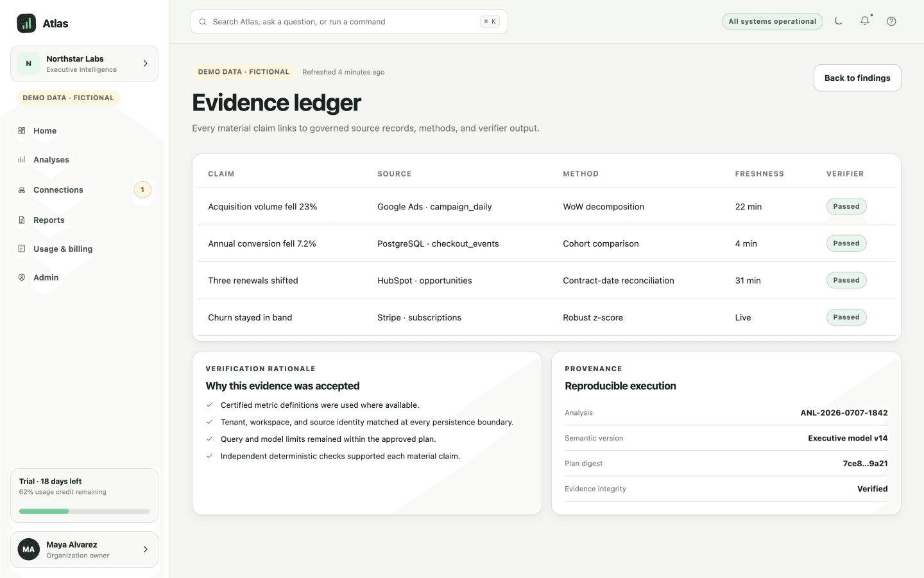Click the Home grid icon in sidebar
Image resolution: width=924 pixels, height=578 pixels.
point(22,130)
